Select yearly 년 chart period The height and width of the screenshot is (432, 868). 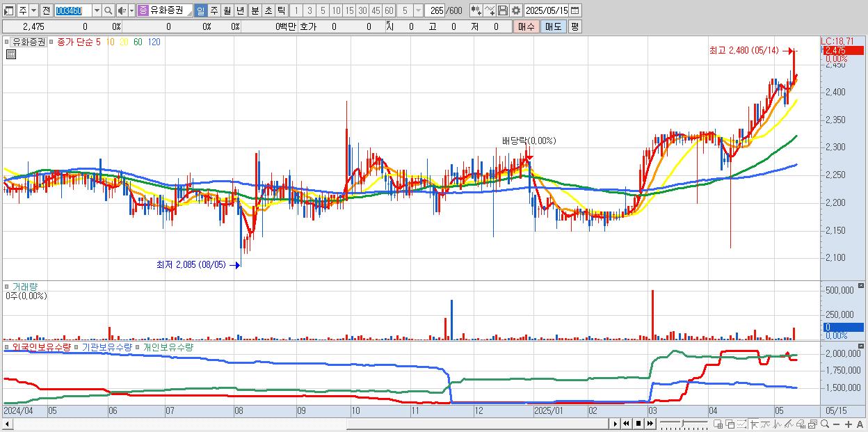click(x=240, y=10)
